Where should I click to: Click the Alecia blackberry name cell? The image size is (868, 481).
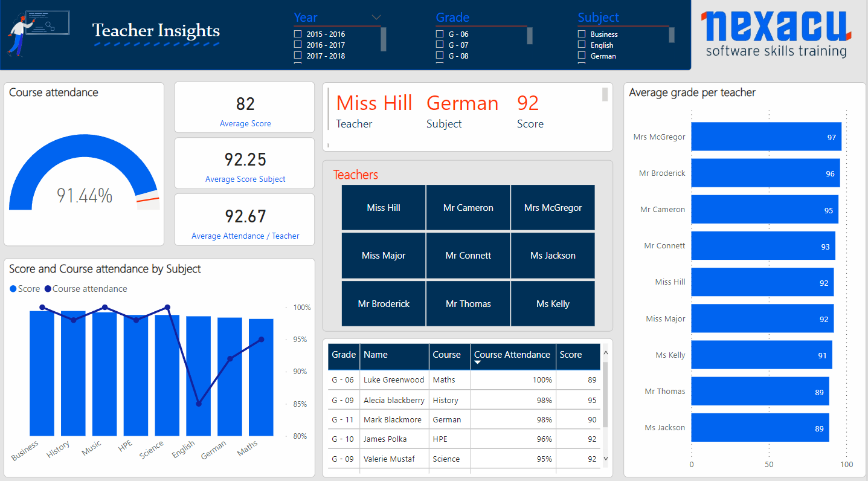point(394,400)
